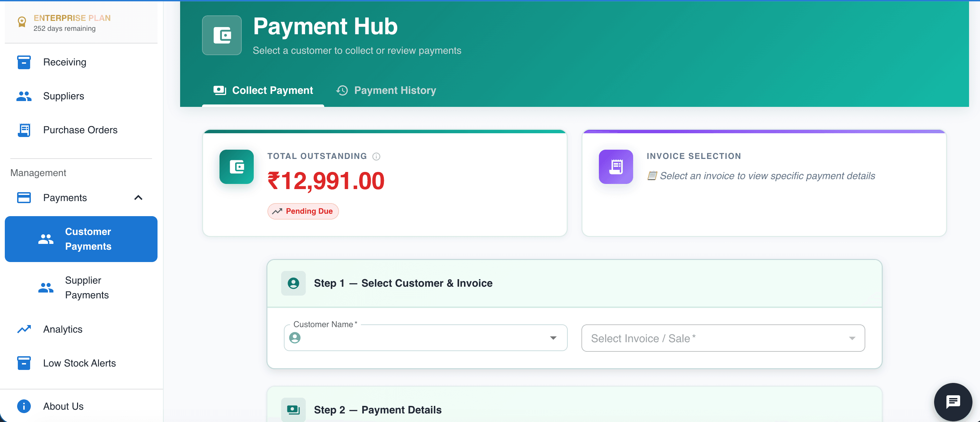Open the Select Invoice / Sale dropdown
980x422 pixels.
[723, 338]
